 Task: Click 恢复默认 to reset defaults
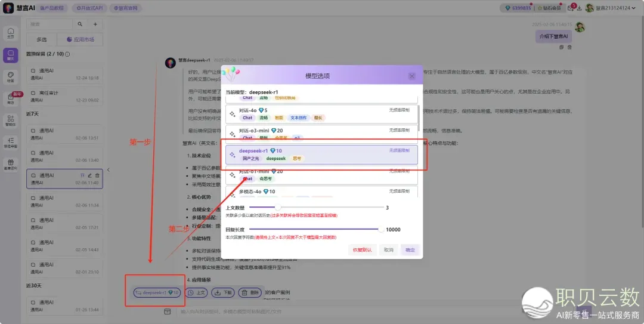363,250
